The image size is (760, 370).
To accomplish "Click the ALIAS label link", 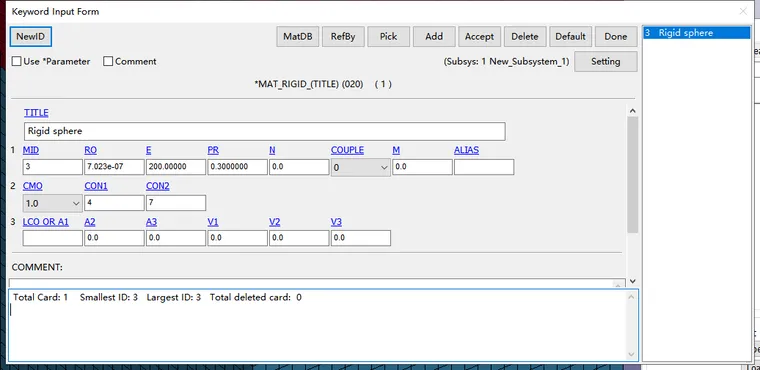I will (466, 150).
